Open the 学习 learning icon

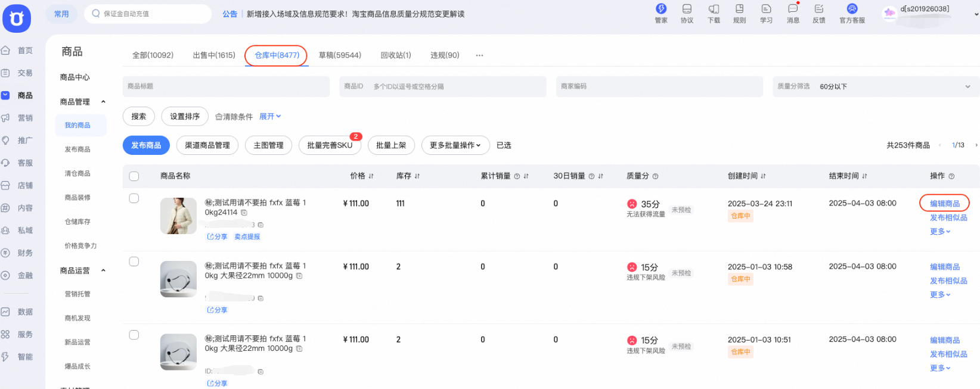766,9
